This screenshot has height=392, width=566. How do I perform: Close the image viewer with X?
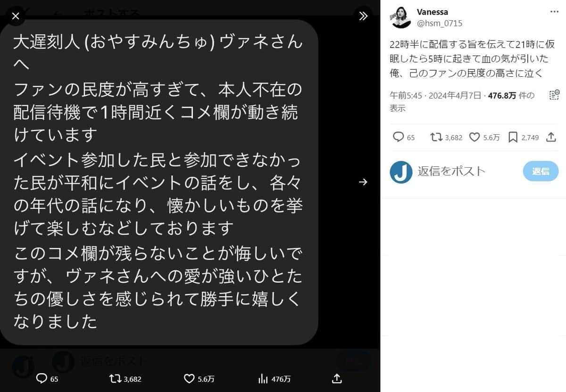coord(16,16)
